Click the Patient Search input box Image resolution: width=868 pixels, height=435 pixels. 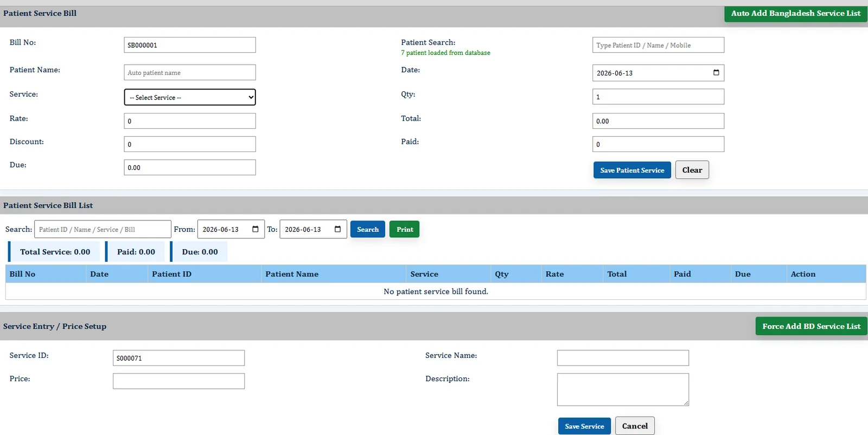click(x=658, y=45)
